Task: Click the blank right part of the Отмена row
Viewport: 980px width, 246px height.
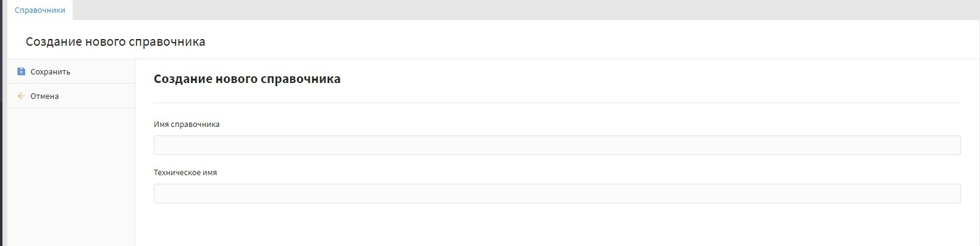Action: point(110,96)
